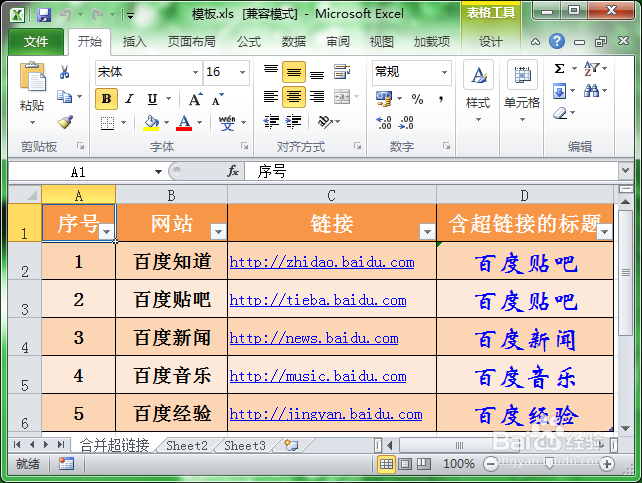Open filter dropdown on 含超链接的标题 header

click(604, 232)
